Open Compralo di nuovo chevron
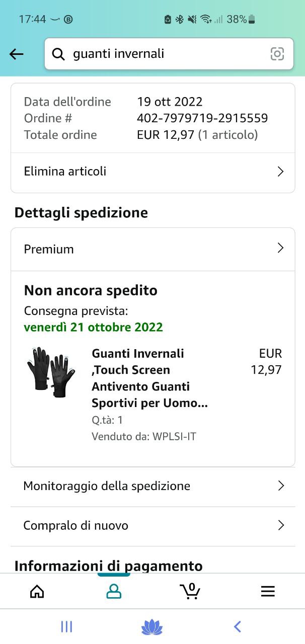The height and width of the screenshot is (644, 305). [281, 525]
